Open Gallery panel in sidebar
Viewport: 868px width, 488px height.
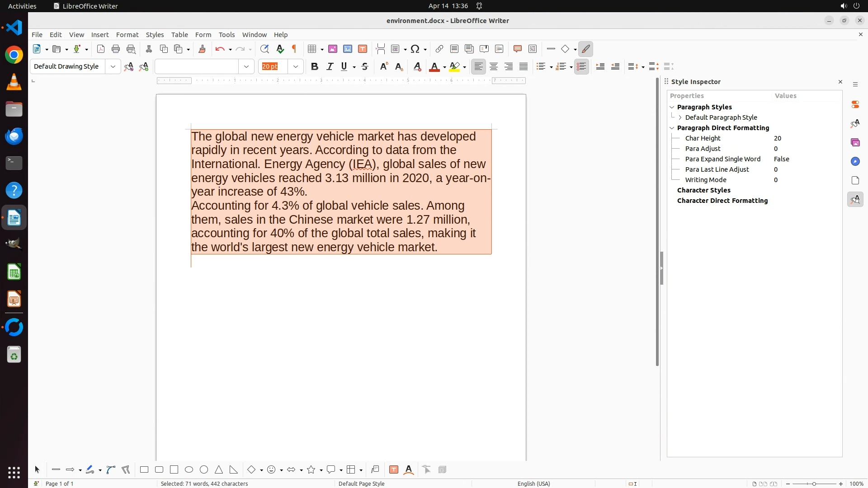click(855, 142)
